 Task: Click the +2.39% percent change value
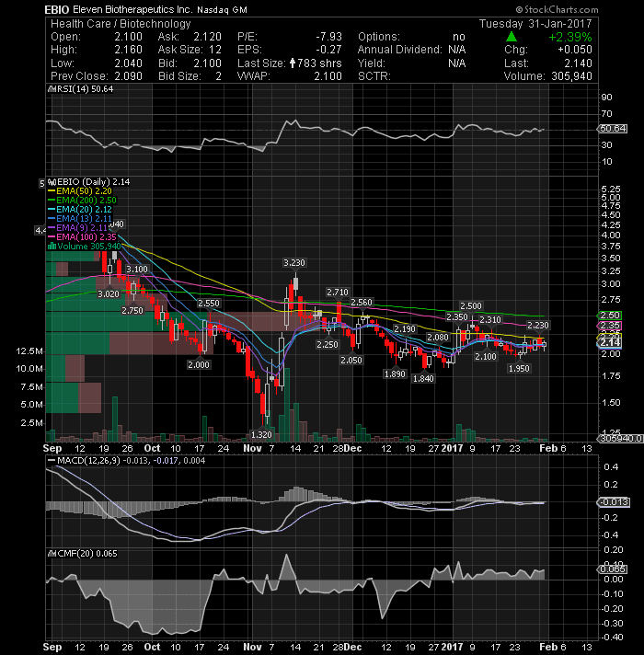570,37
